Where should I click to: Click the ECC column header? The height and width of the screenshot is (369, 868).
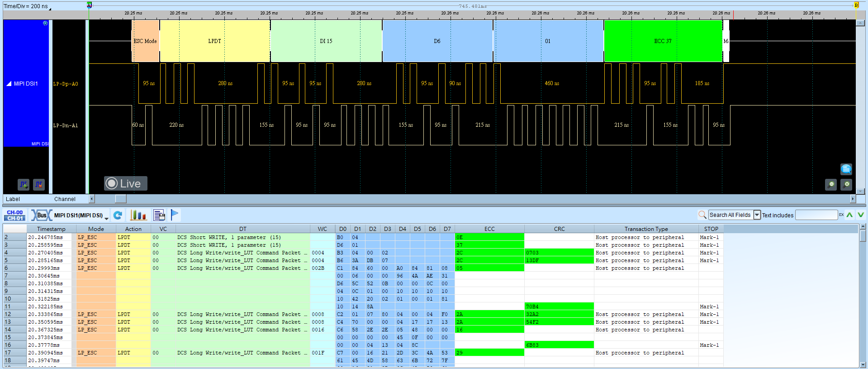489,229
